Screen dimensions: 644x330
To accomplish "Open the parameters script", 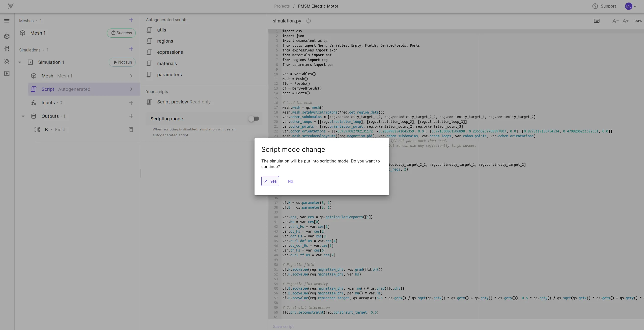I will pos(169,75).
